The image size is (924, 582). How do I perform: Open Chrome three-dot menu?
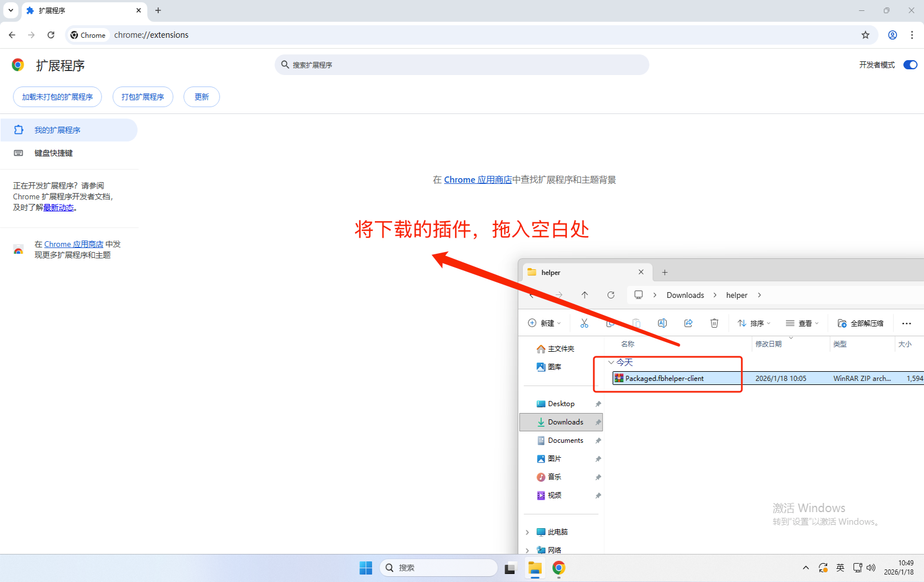tap(911, 35)
